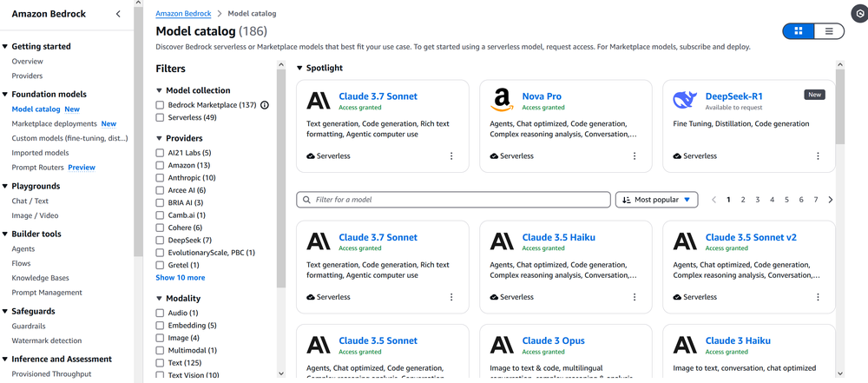The image size is (868, 383).
Task: Click the Amazon logo on Nova Pro
Action: (502, 101)
